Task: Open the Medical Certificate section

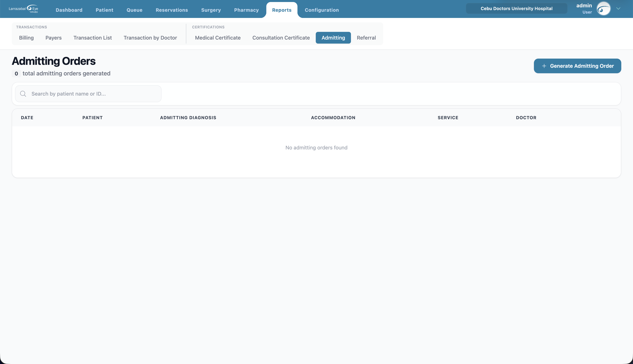Action: (x=218, y=38)
